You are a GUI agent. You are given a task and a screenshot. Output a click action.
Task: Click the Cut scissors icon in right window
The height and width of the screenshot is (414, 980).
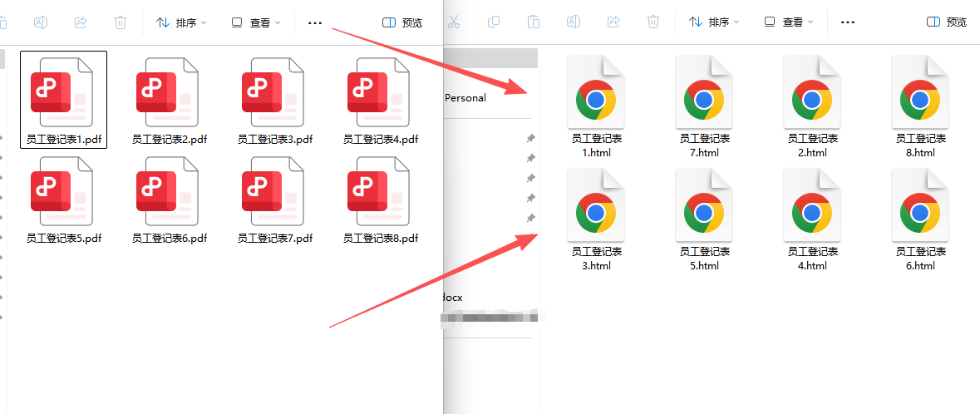click(454, 22)
